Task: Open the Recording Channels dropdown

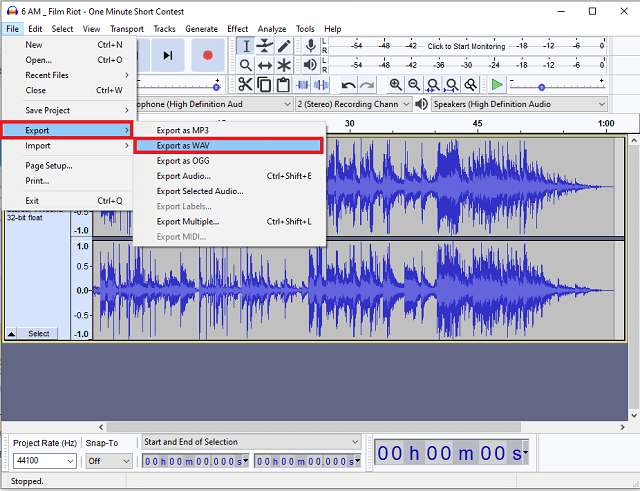Action: coord(353,104)
